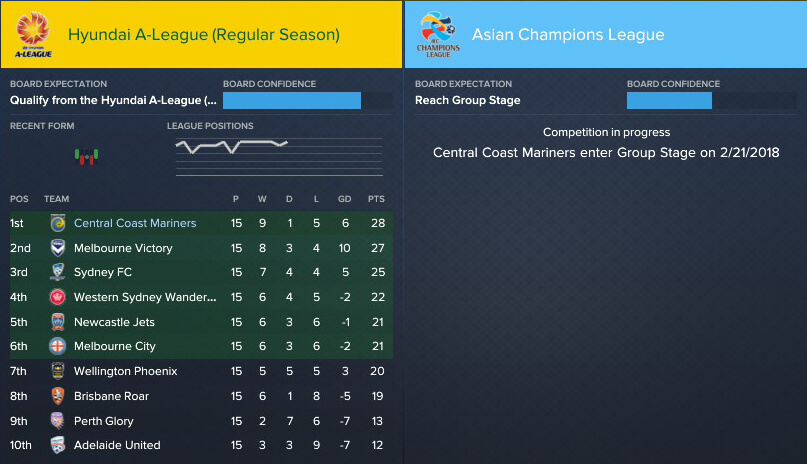Click the Sydney FC club badge

58,272
